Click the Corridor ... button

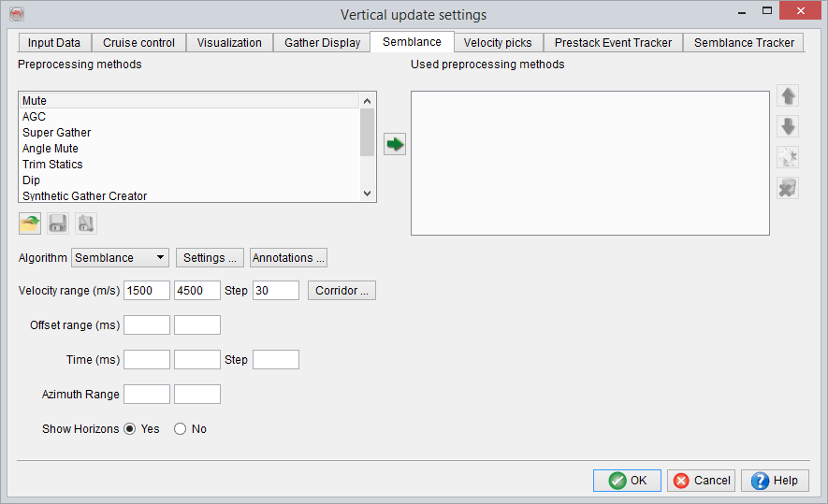pyautogui.click(x=341, y=291)
